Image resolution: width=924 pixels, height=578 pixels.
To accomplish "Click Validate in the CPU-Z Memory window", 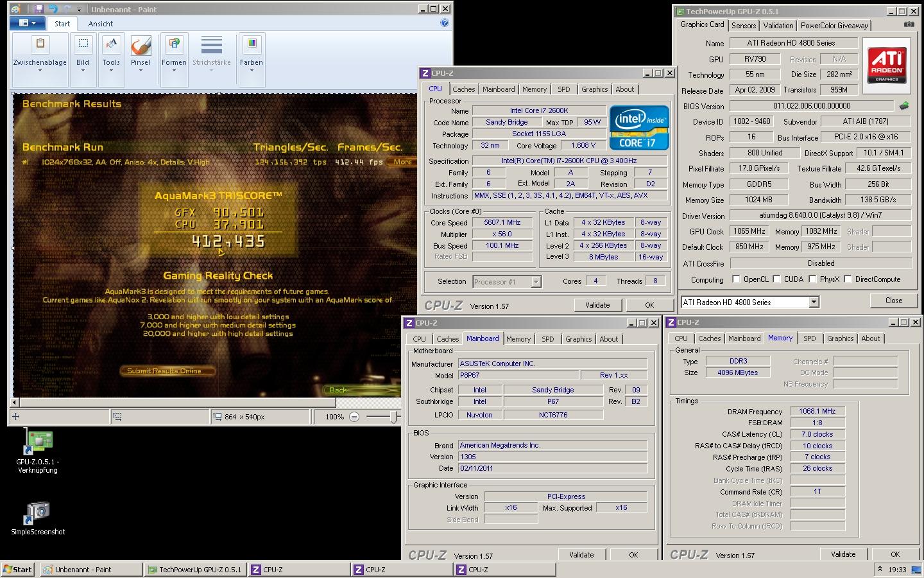I will (x=843, y=554).
